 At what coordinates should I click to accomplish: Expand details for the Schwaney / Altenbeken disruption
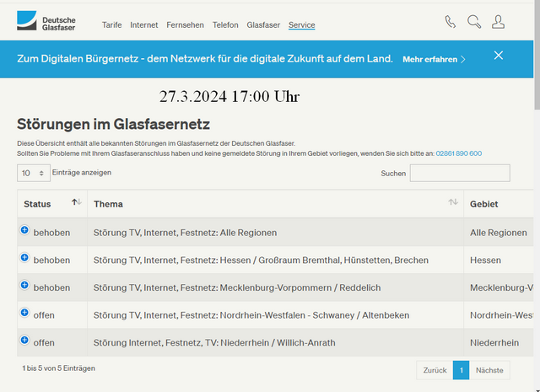click(24, 312)
